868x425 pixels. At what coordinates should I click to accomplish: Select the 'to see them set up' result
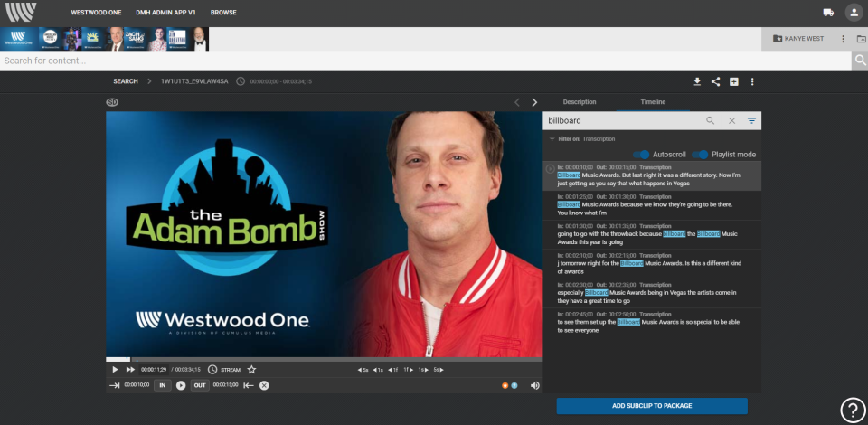pyautogui.click(x=652, y=323)
